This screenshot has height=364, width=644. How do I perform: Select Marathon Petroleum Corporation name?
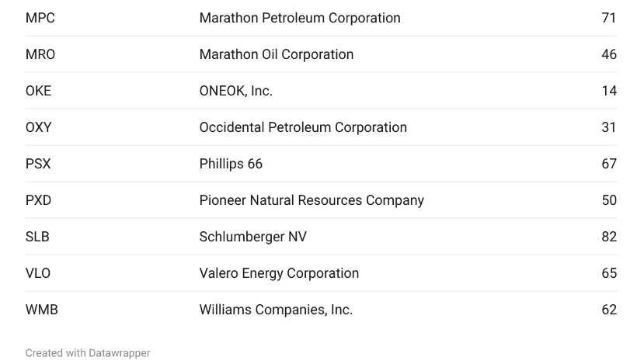pos(300,18)
